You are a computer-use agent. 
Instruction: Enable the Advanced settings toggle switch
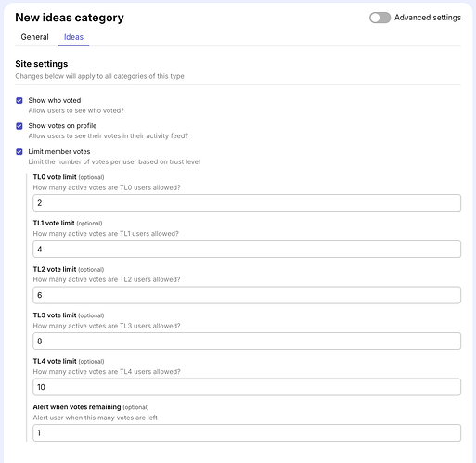pos(380,18)
